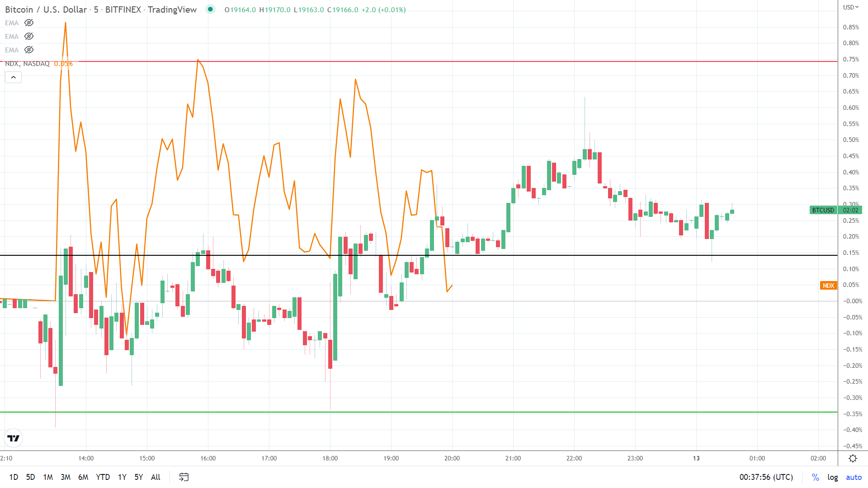Click the BITFINEX exchange name in title

tap(123, 9)
